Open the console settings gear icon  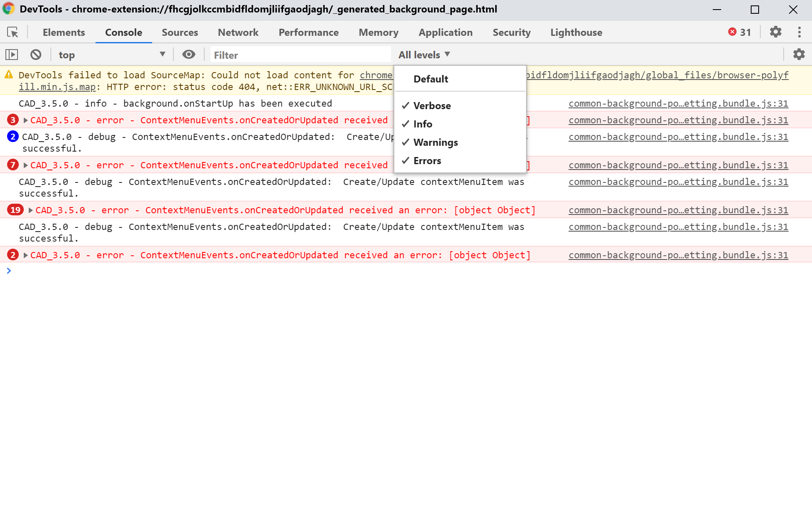tap(799, 55)
